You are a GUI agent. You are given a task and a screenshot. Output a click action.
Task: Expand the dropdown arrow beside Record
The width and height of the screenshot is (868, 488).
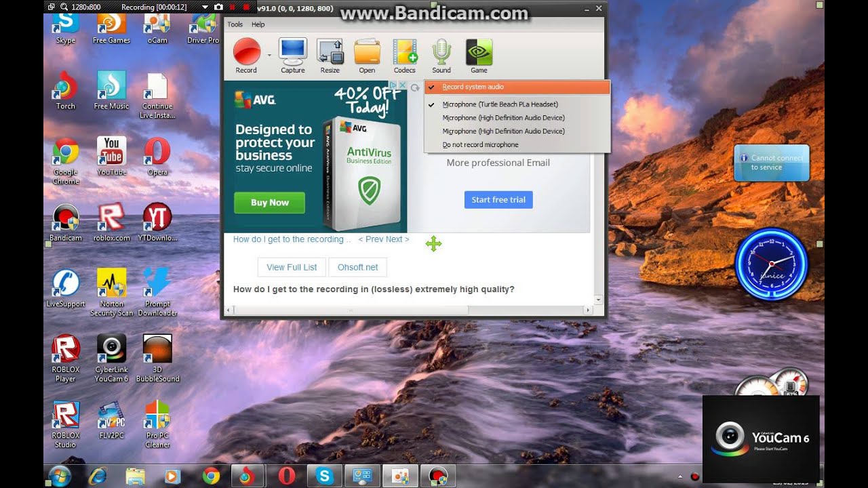269,56
